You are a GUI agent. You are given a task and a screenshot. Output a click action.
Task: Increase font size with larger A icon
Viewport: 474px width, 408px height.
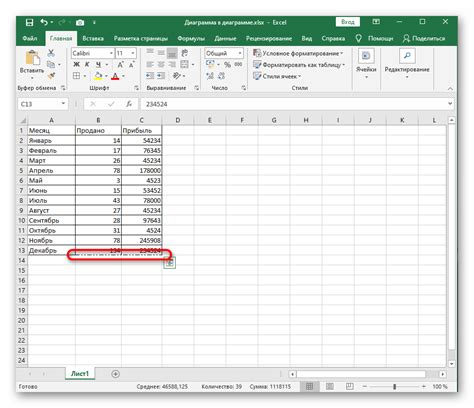120,65
